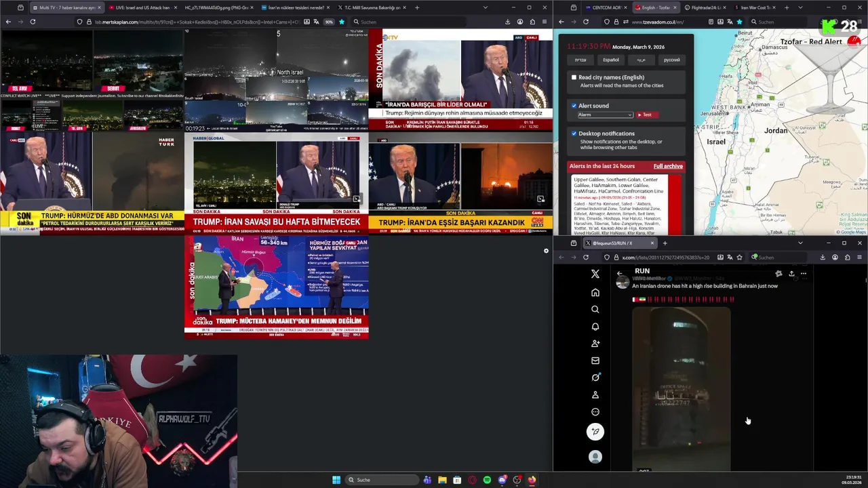This screenshot has width=868, height=488.
Task: Switch to Flightradar24 tab
Action: (705, 7)
